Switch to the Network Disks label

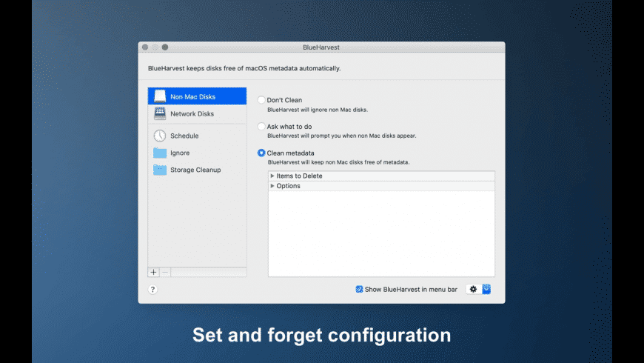pos(192,114)
